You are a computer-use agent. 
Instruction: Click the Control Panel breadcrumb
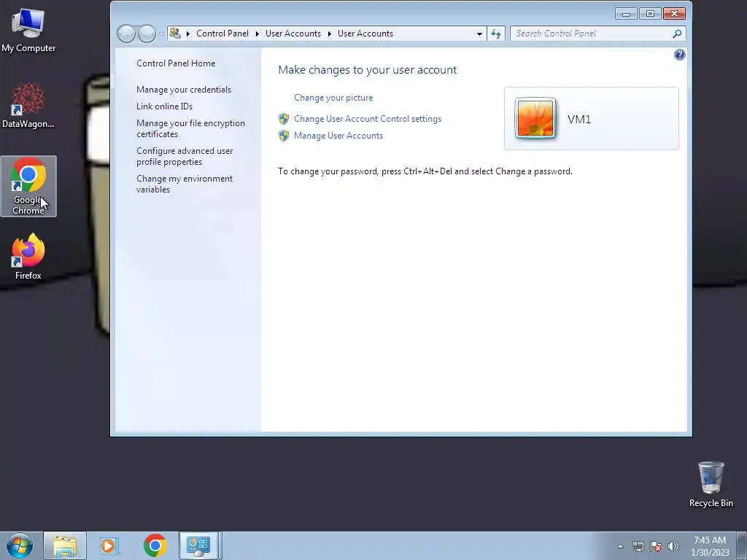[x=222, y=34]
